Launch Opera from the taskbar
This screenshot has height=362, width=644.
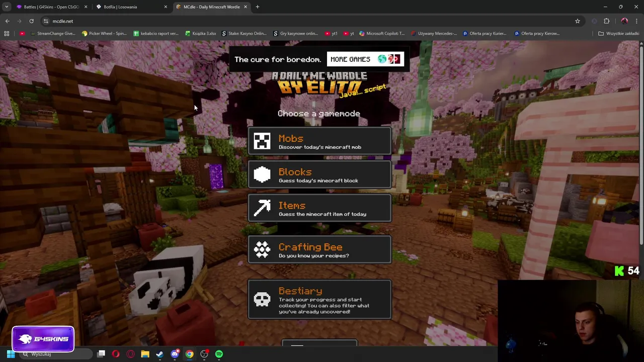coord(116,354)
